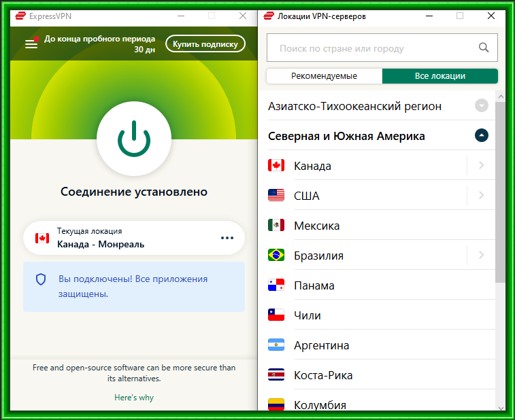The width and height of the screenshot is (515, 420).
Task: Close the Локации VPN-серверов window
Action: pyautogui.click(x=491, y=16)
